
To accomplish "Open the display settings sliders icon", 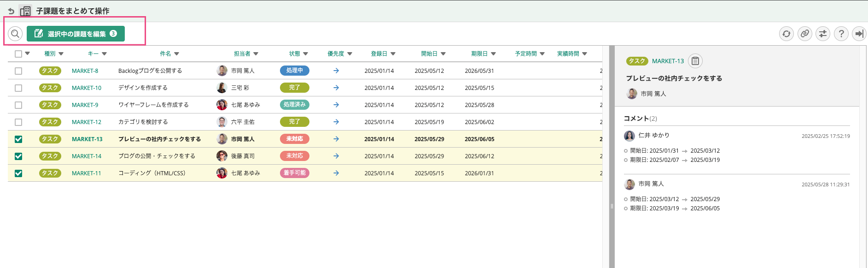I will click(823, 34).
